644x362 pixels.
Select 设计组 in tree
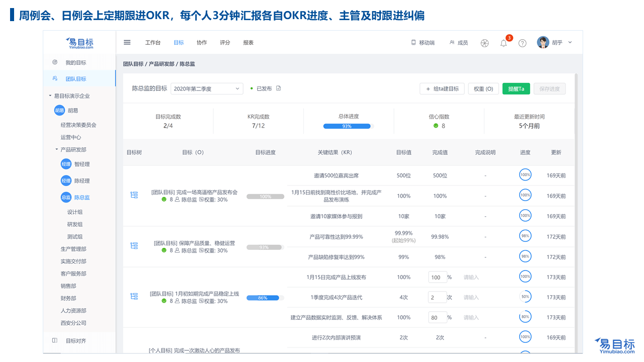point(75,212)
